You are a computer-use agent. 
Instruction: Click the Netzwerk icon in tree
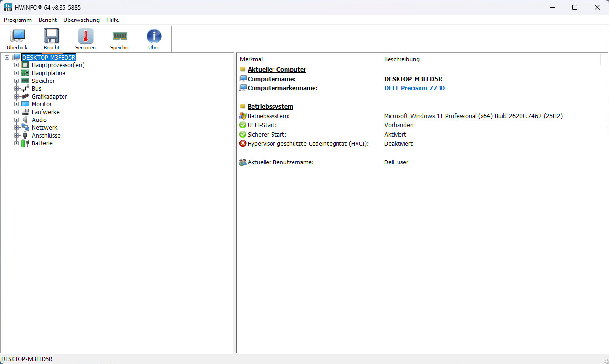[x=25, y=128]
